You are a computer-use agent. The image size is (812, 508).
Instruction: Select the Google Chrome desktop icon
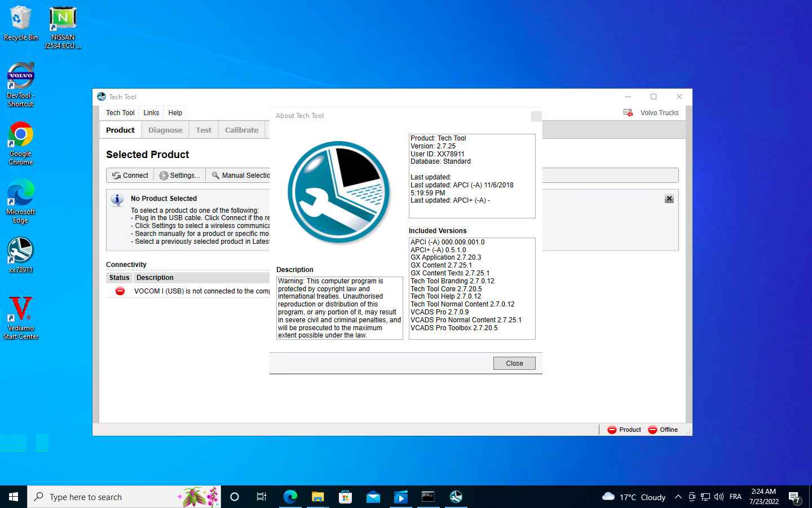21,143
